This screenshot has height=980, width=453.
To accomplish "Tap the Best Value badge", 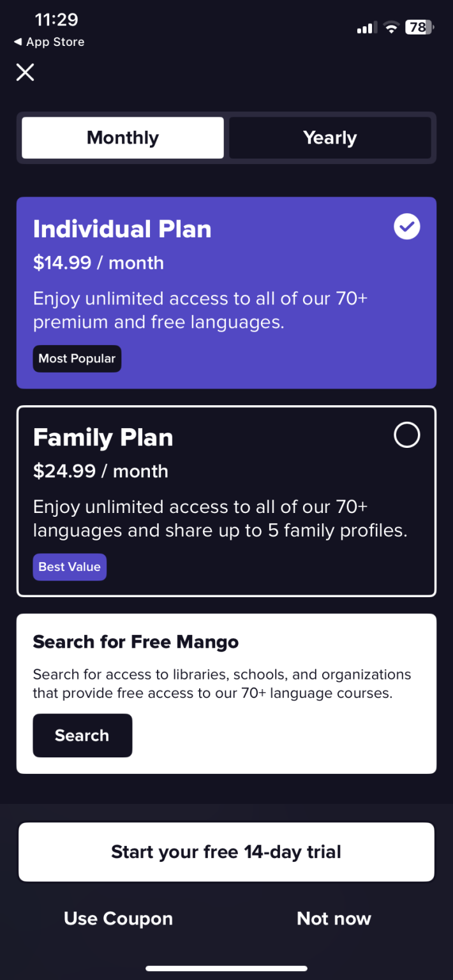I will coord(70,567).
